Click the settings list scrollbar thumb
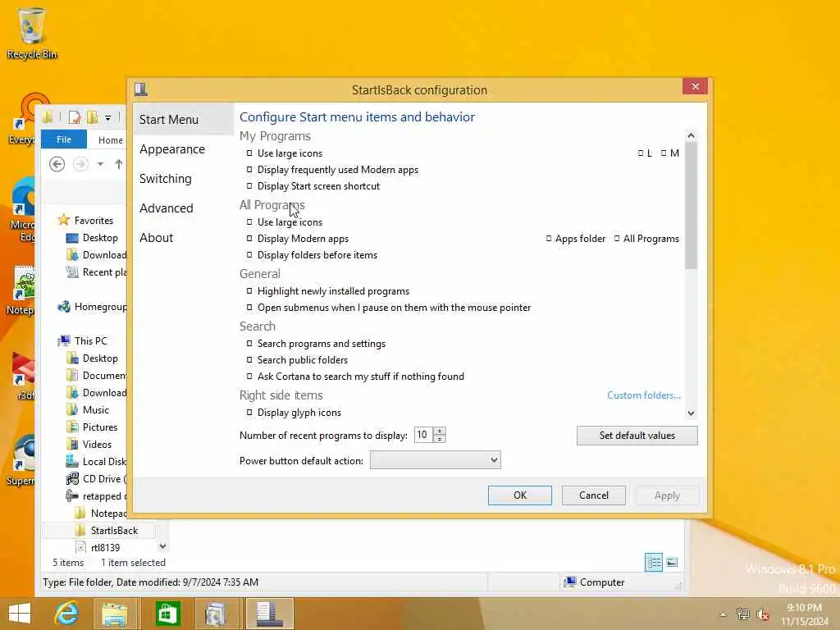 (691, 205)
